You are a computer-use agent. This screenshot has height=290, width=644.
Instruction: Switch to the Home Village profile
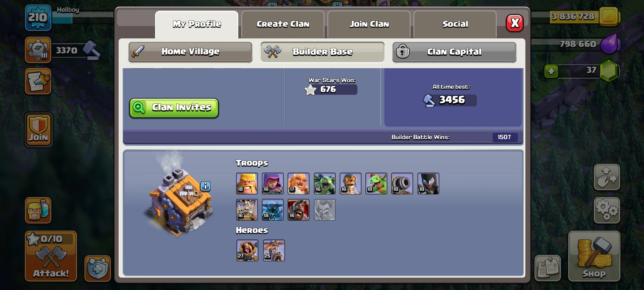click(x=190, y=52)
